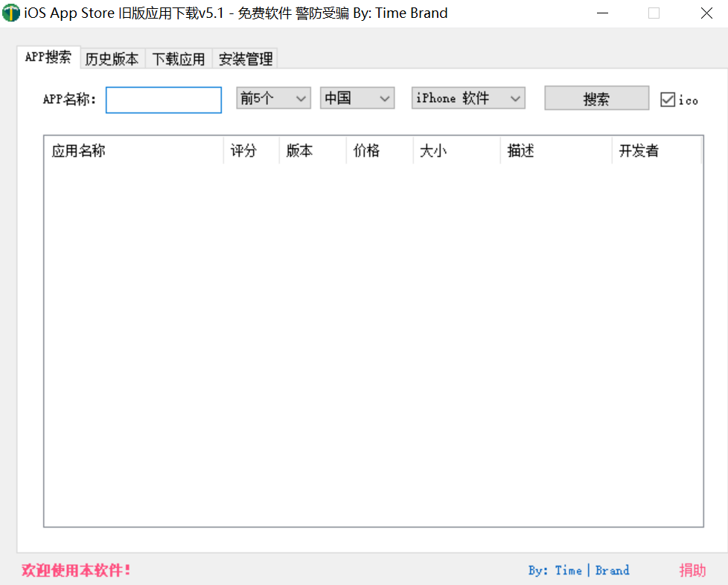Click the green app icon in title bar
This screenshot has width=728, height=585.
coord(11,13)
